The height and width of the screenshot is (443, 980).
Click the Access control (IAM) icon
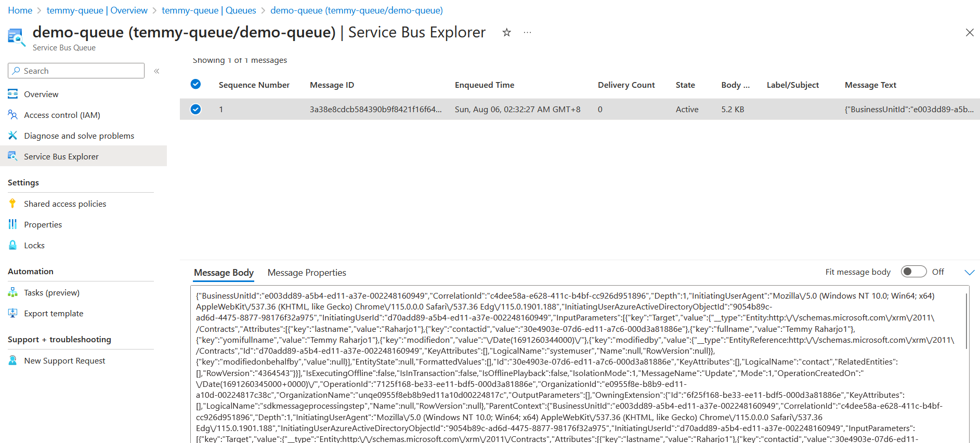[12, 115]
